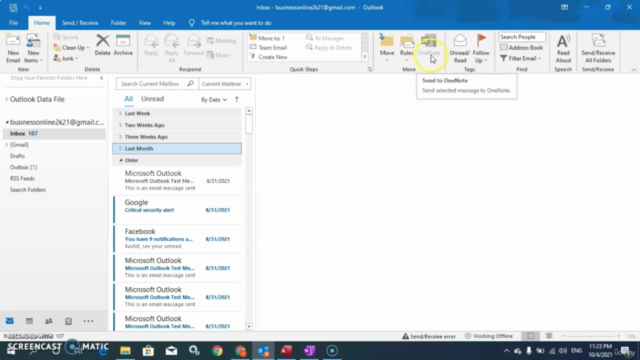Open more navigation options dots

tap(88, 321)
